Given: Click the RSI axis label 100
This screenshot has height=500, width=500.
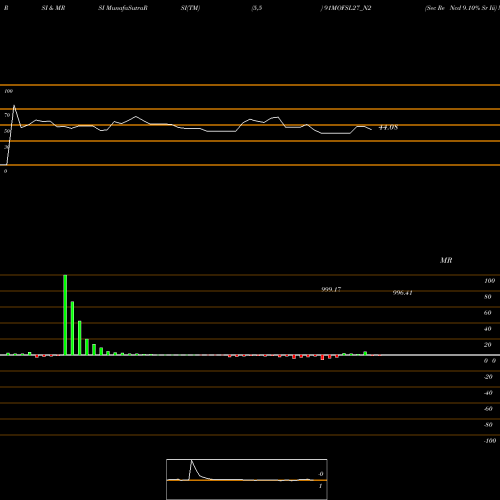Looking at the screenshot, I should [x=9, y=91].
